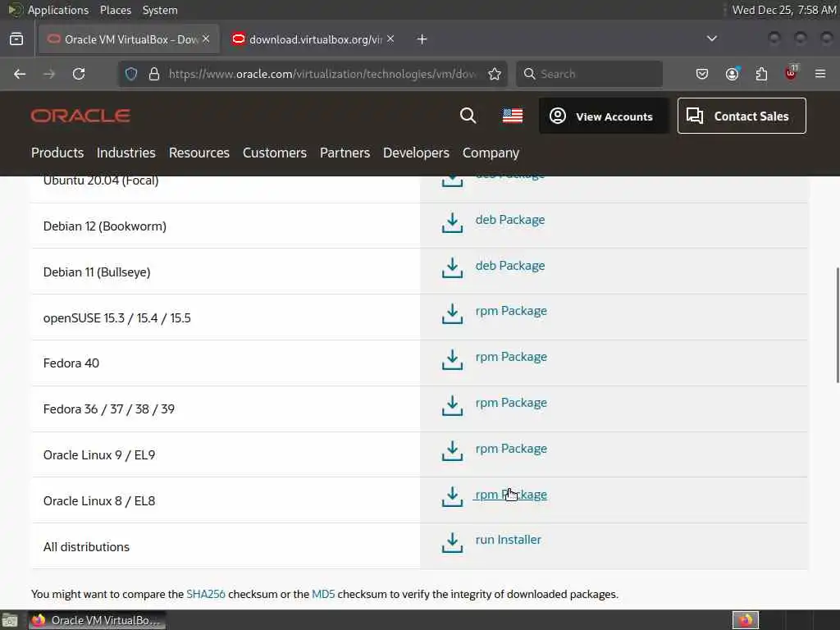Click the run Installer link

pos(509,540)
